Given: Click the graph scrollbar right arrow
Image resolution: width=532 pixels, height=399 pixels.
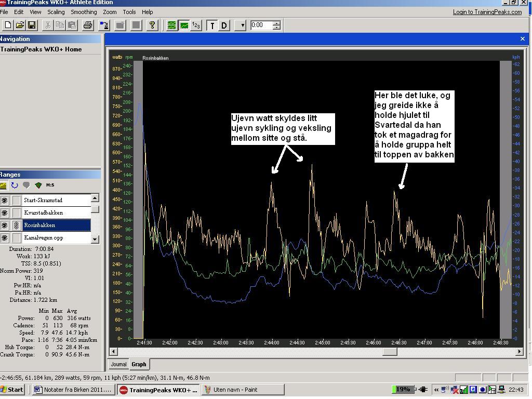Looking at the screenshot, I should click(x=519, y=352).
